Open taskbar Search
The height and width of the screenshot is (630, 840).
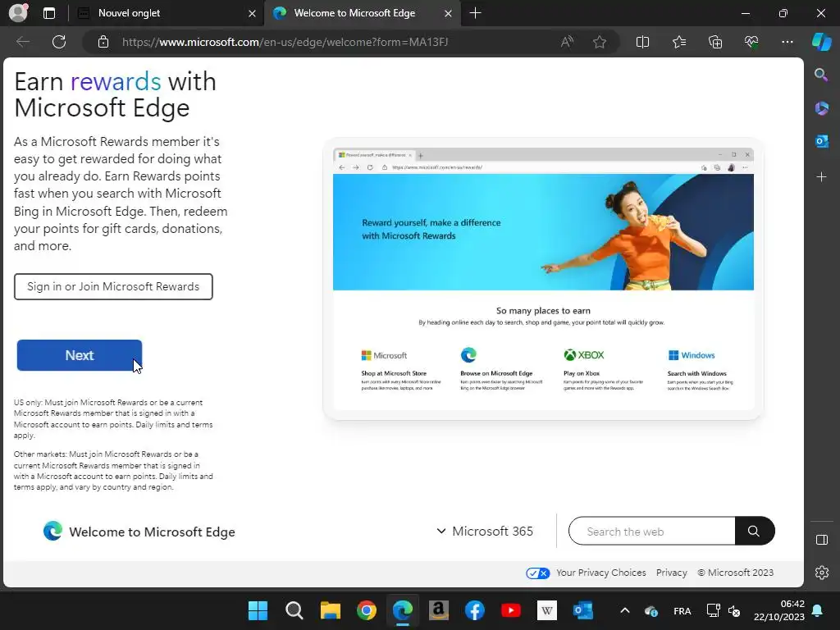[294, 610]
